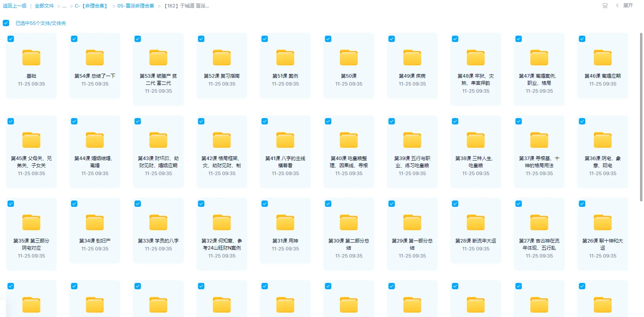Deselect the 第35课 第三部分 checkbox
The width and height of the screenshot is (644, 317).
[11, 204]
